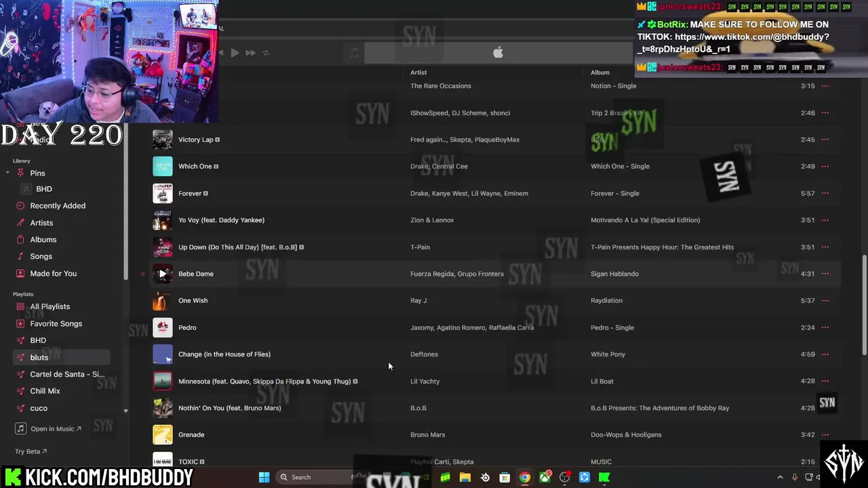This screenshot has height=488, width=868.
Task: Open more options for Bebe Dame
Action: tap(825, 274)
